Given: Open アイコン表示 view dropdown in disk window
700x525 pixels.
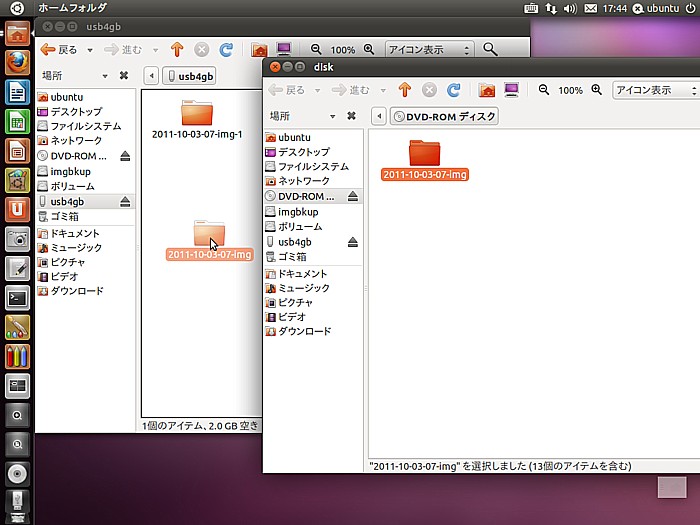Looking at the screenshot, I should [x=655, y=90].
